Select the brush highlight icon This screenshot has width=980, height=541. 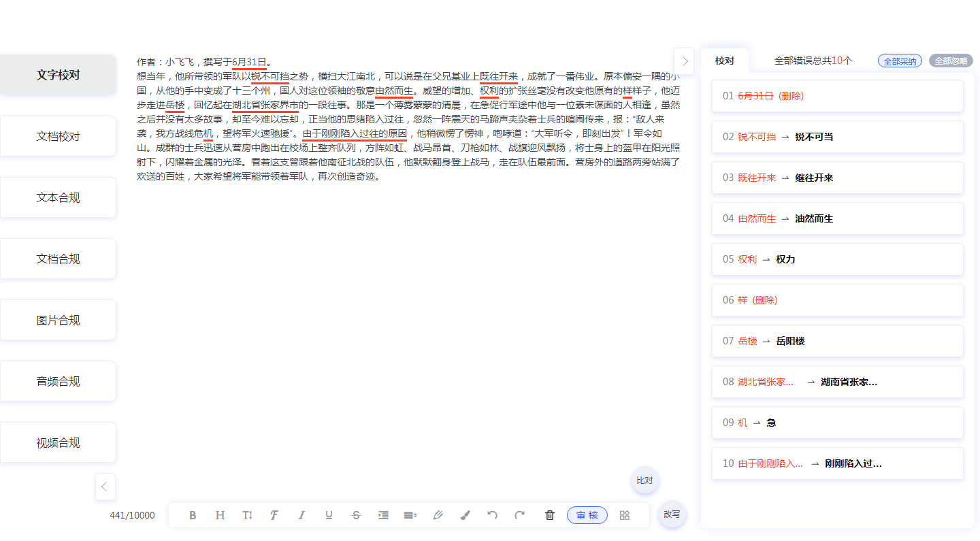pos(465,515)
